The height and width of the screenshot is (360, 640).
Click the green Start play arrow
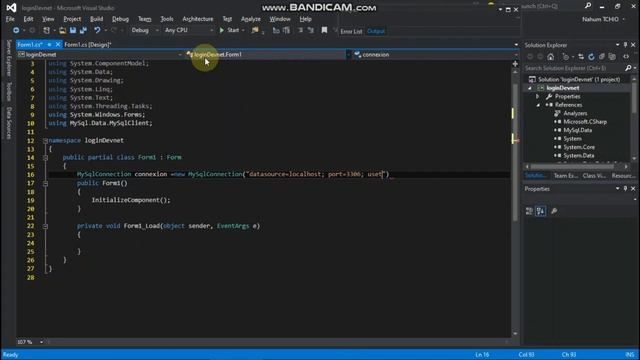coord(222,30)
